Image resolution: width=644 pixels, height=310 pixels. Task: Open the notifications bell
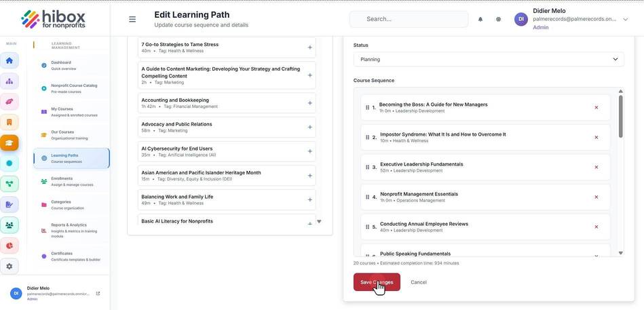point(480,19)
